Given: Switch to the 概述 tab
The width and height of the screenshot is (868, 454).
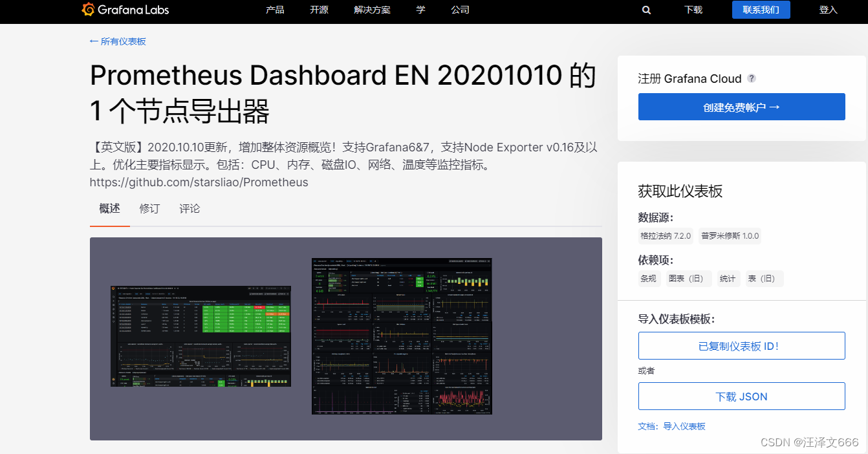Looking at the screenshot, I should click(x=110, y=208).
